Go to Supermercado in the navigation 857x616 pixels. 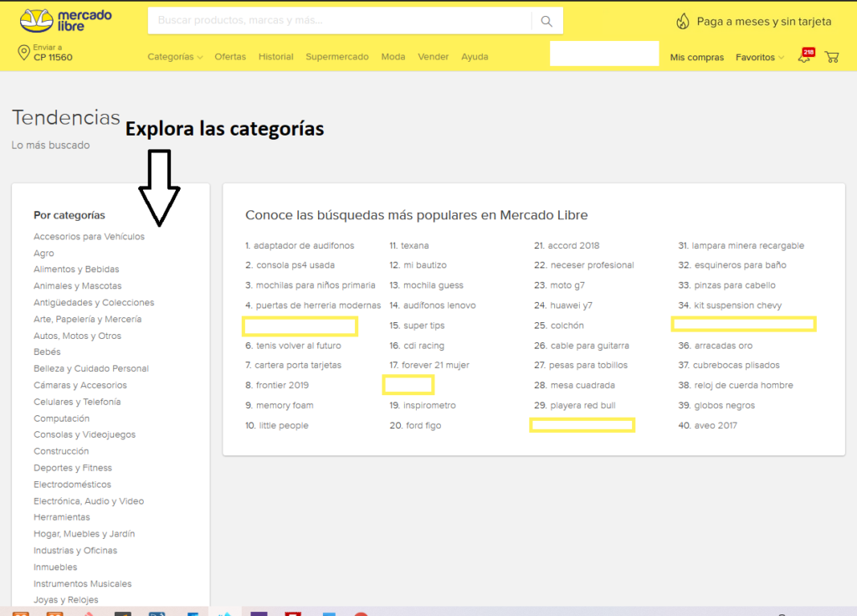coord(336,57)
